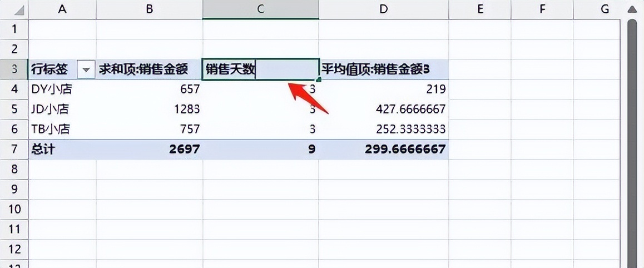Select column D header

click(x=384, y=9)
